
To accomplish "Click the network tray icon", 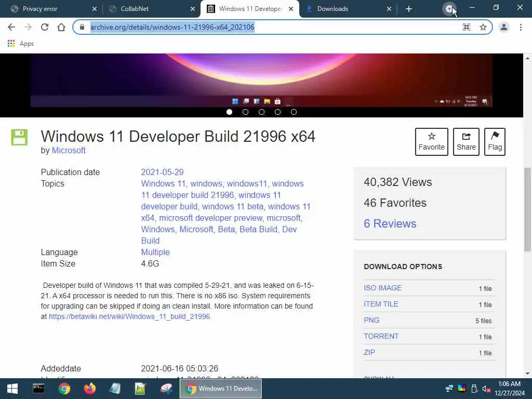I will point(449,389).
